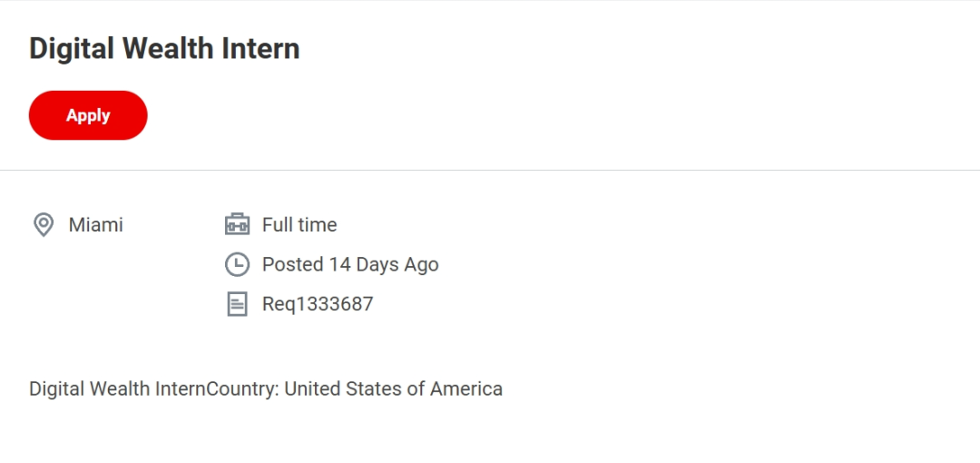Select the Miami location text
Viewport: 980px width, 463px height.
coord(95,224)
